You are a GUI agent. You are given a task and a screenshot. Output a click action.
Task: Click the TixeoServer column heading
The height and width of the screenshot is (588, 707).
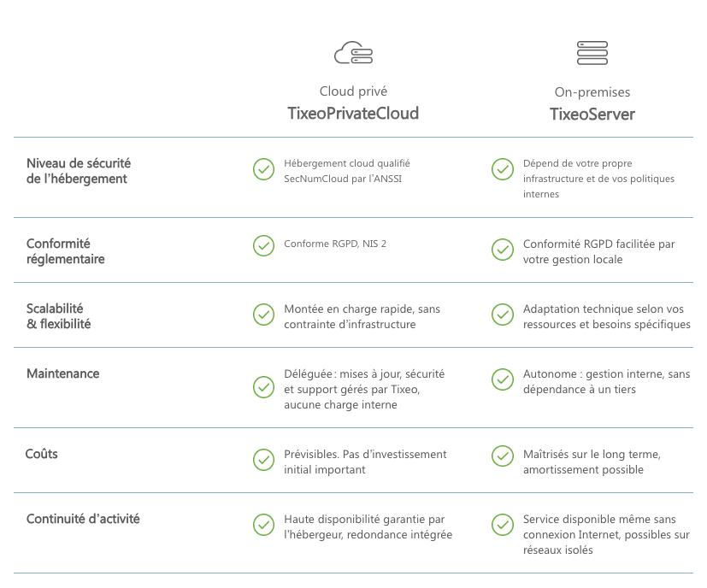(592, 114)
